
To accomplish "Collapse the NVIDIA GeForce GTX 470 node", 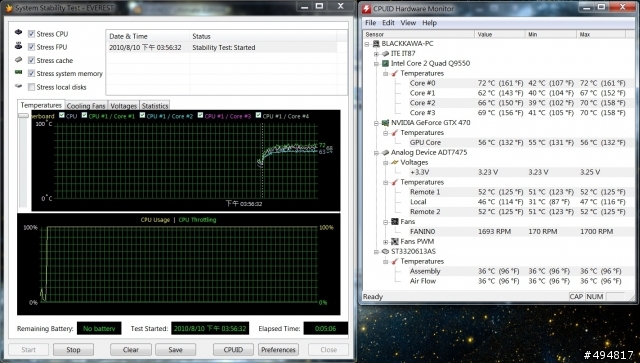I will (376, 122).
